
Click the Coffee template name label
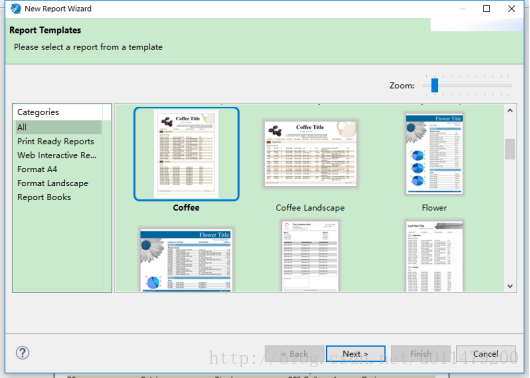pyautogui.click(x=186, y=208)
